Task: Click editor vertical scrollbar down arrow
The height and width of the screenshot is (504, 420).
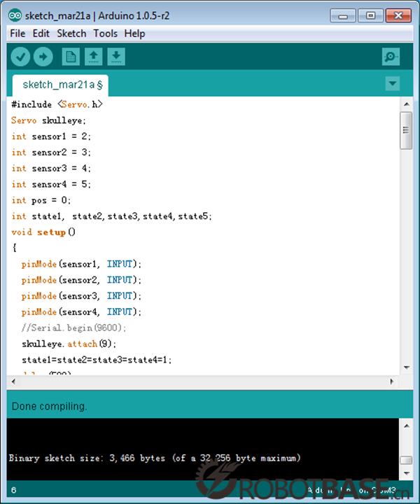Action: 405,368
